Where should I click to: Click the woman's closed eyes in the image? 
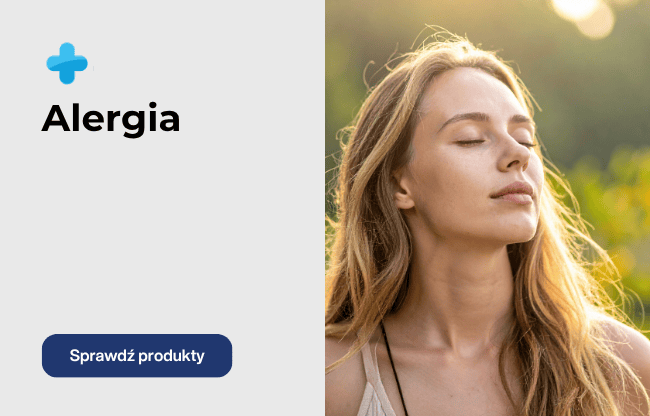(493, 143)
